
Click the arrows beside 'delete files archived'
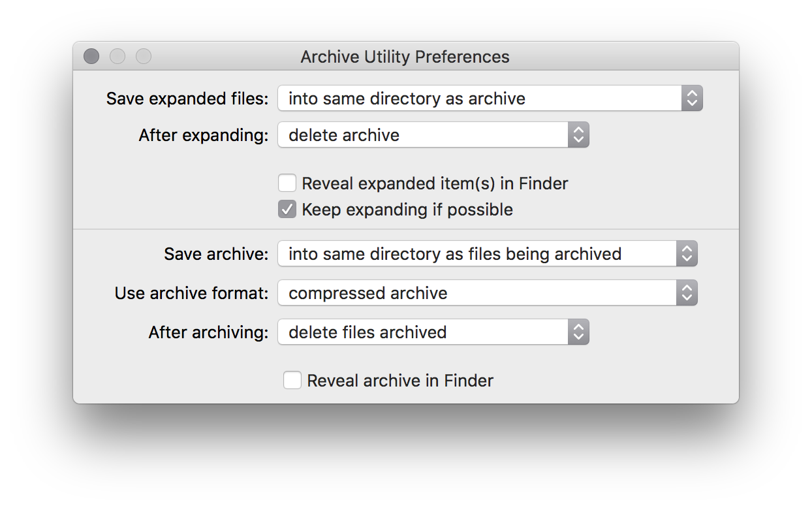[578, 332]
